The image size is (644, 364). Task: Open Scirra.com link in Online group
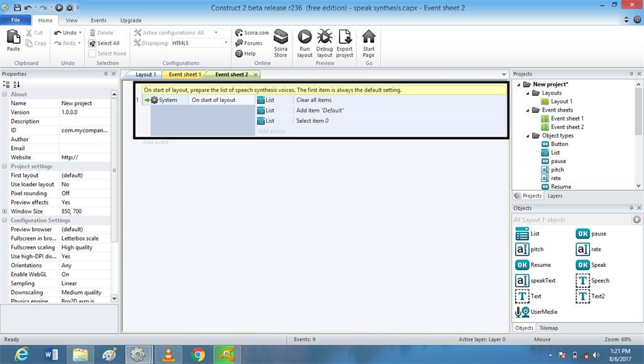pos(252,33)
